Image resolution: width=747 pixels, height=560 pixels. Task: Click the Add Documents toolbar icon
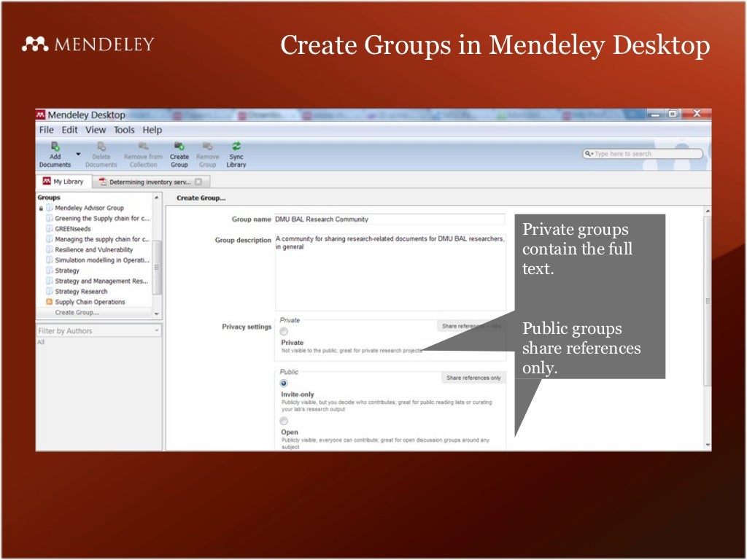(x=55, y=146)
